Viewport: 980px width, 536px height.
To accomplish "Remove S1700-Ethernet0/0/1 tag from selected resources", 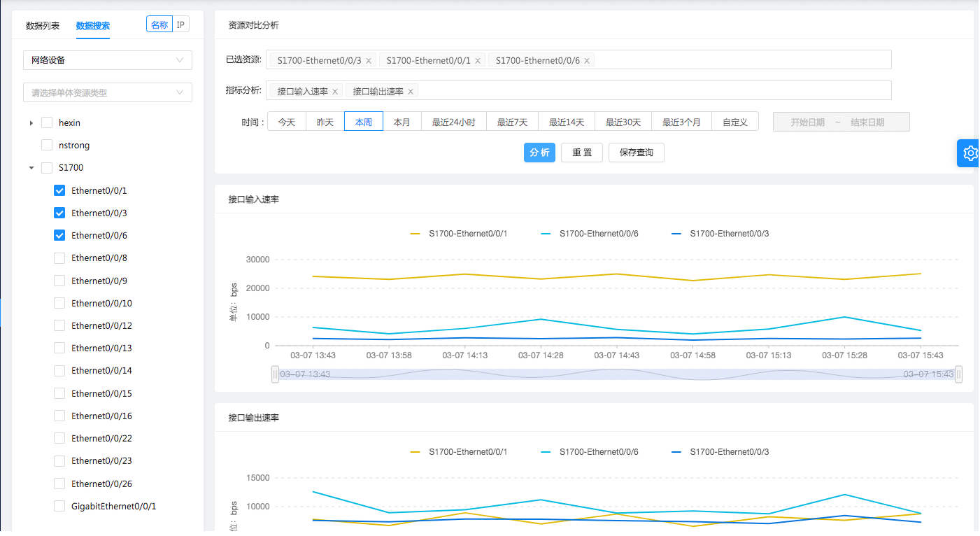I will click(x=478, y=61).
